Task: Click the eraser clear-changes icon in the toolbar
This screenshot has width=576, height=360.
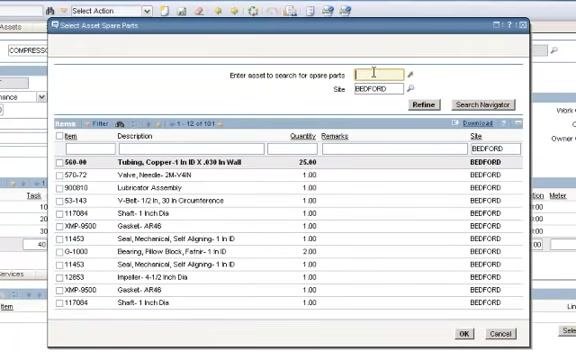Action: [x=199, y=11]
